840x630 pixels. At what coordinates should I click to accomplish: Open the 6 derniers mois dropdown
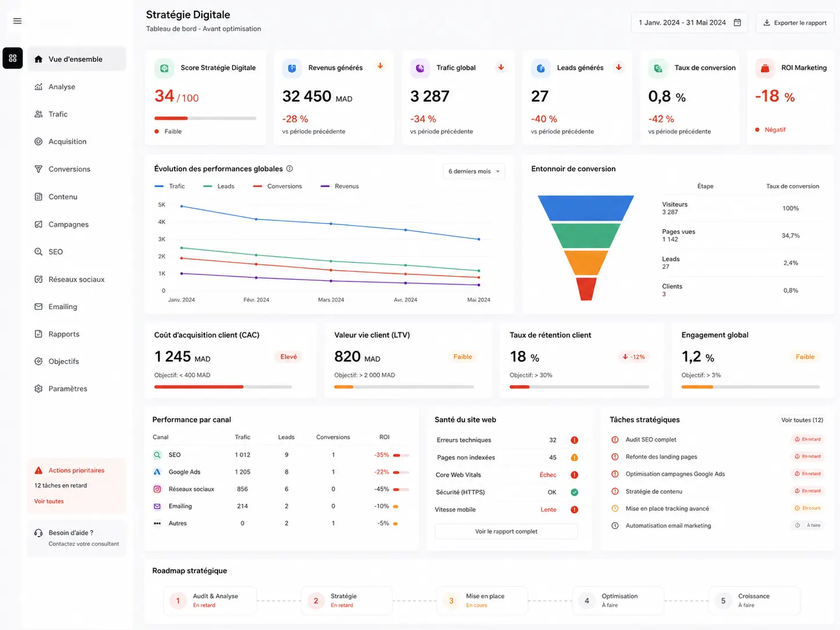pos(474,171)
